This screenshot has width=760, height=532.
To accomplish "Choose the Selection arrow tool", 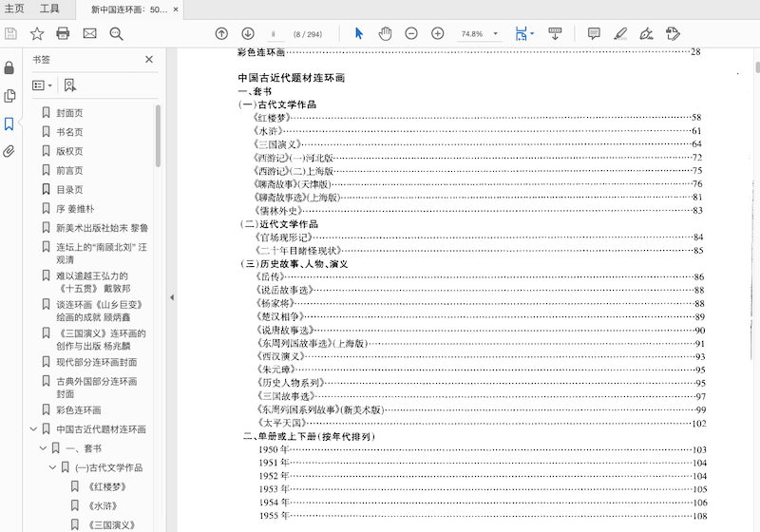I will point(359,33).
